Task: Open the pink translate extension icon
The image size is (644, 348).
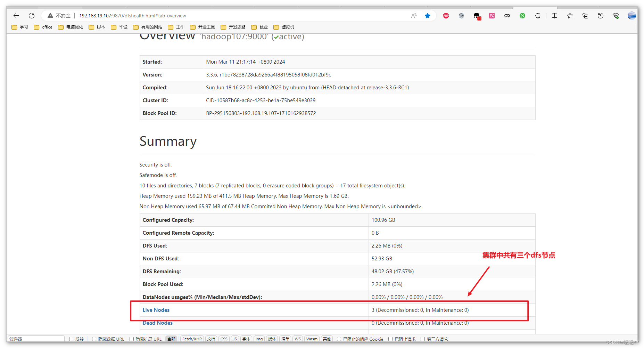Action: [492, 16]
